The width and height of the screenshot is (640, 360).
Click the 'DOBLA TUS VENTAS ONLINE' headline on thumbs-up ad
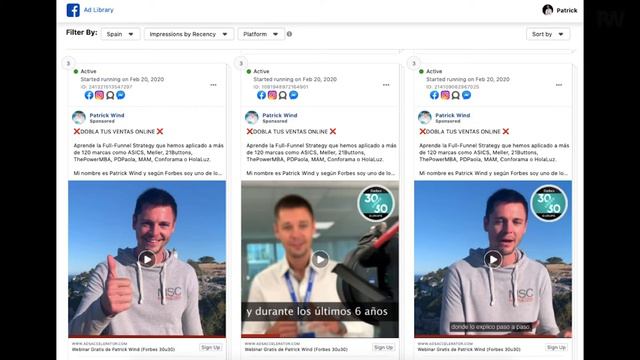pos(118,131)
